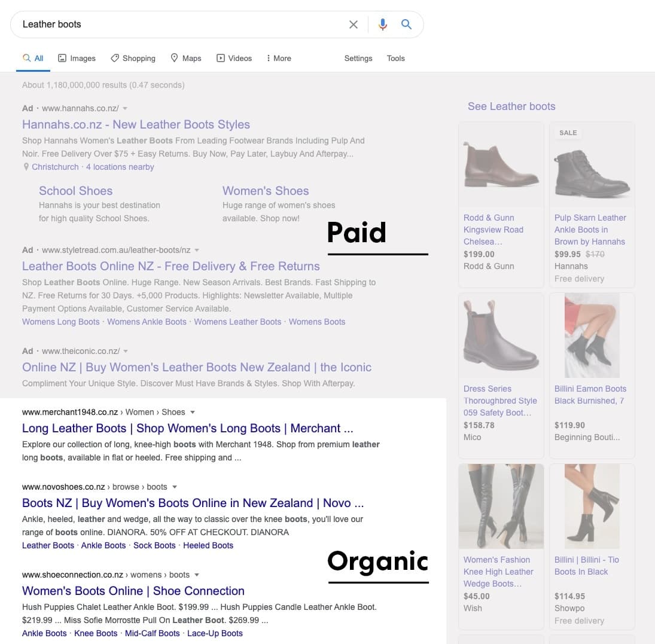Go to the Videos tab
Image resolution: width=655 pixels, height=644 pixels.
click(x=234, y=58)
